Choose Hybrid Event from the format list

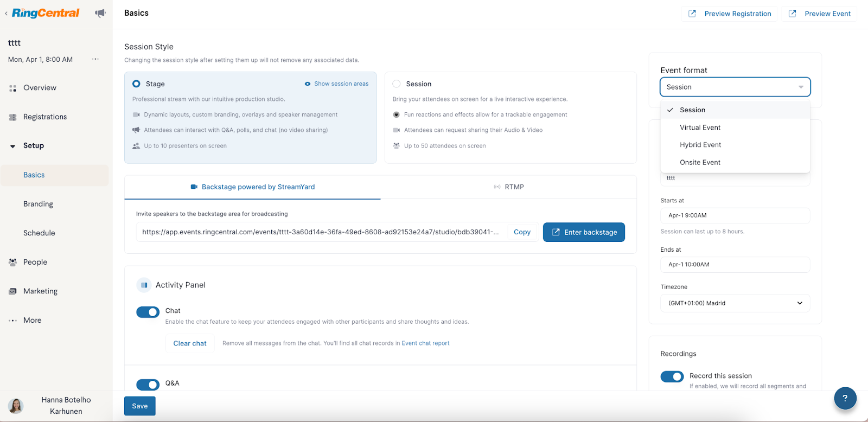tap(700, 144)
